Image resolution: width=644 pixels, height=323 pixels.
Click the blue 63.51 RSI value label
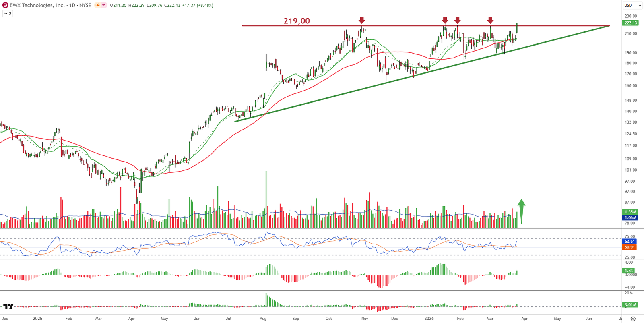[x=630, y=242]
